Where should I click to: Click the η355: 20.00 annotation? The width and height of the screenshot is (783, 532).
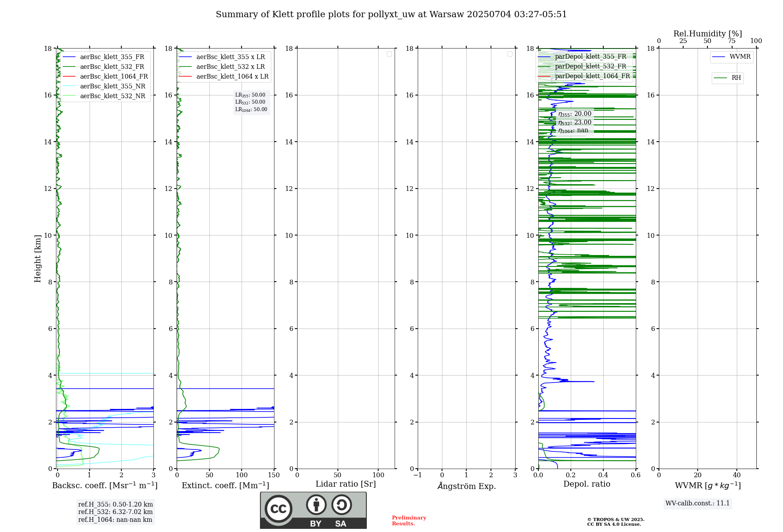pos(575,114)
